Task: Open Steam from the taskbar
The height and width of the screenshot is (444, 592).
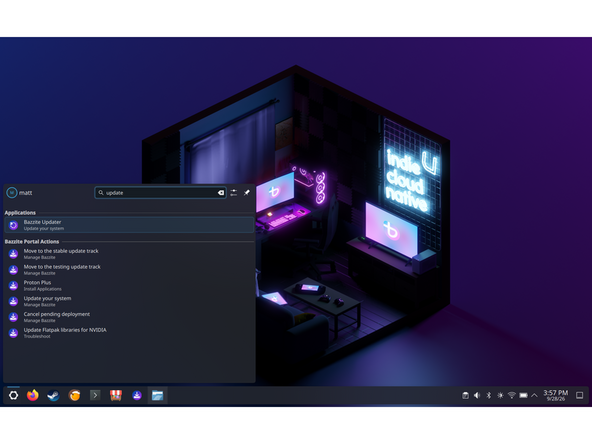Action: [53, 395]
